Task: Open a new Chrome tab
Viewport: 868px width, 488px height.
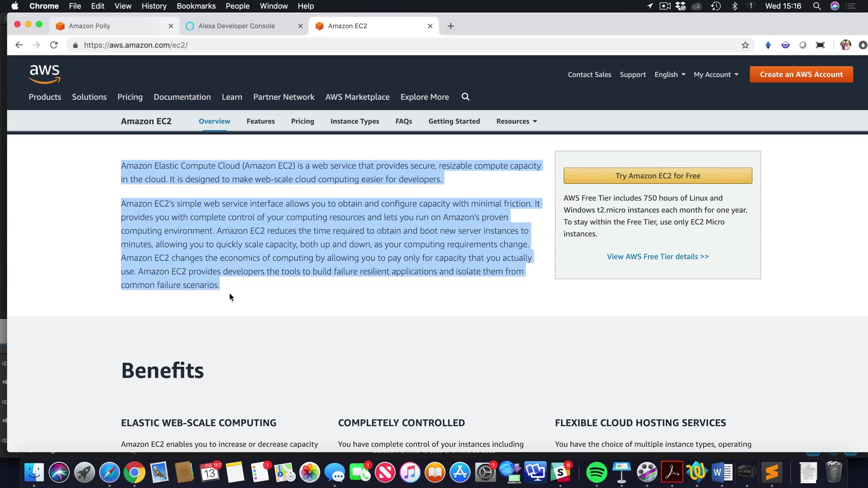Action: tap(450, 26)
